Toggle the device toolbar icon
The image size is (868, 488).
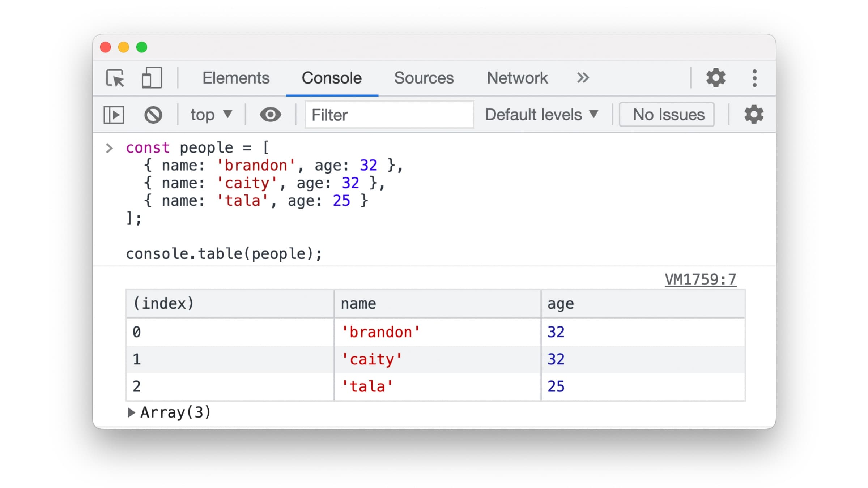(152, 78)
